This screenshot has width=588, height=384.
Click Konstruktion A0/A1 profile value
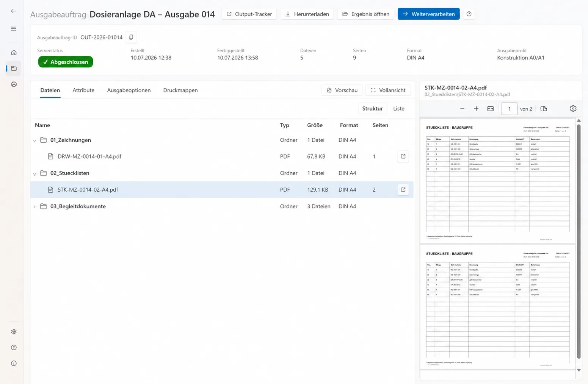tap(521, 58)
